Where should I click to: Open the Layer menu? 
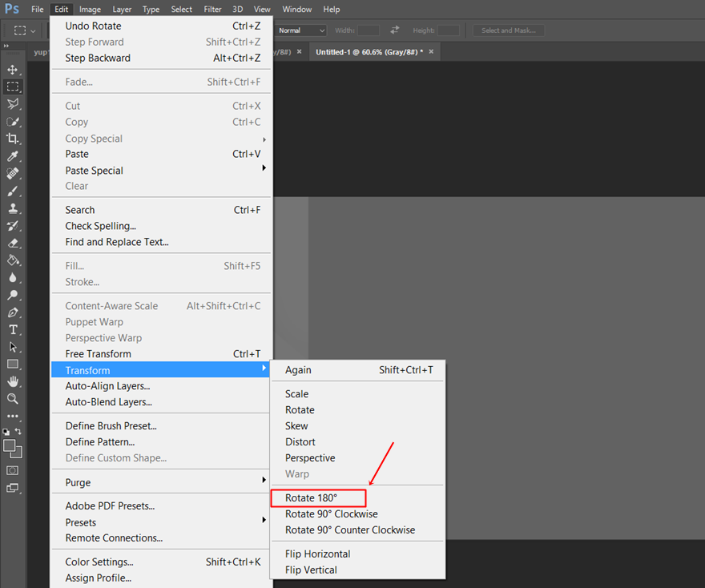pyautogui.click(x=122, y=9)
